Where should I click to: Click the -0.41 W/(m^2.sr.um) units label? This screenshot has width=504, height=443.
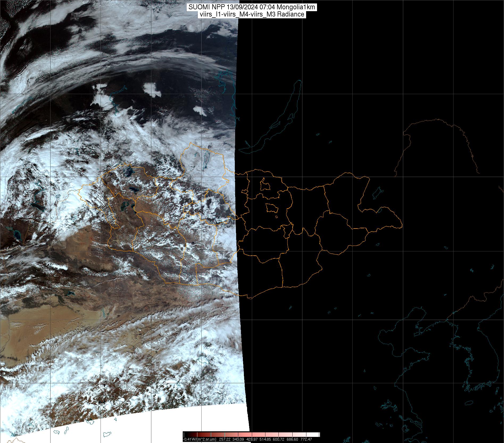[199, 439]
